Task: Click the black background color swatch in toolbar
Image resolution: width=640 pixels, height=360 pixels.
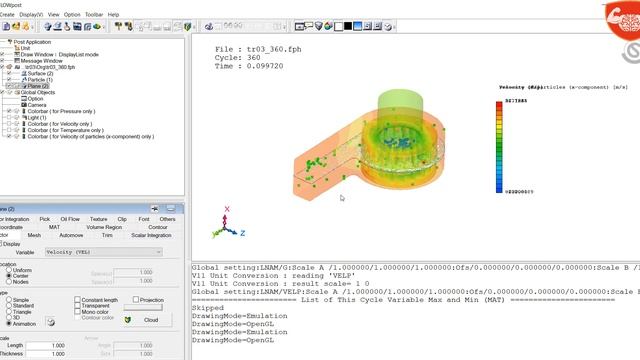Action: point(348,27)
